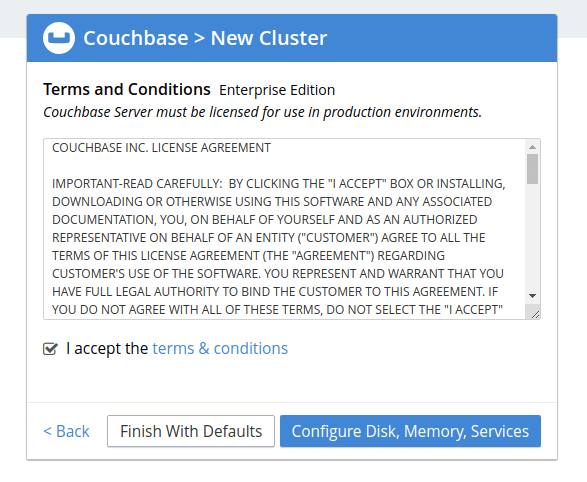Click inside the license agreement text area

[285, 229]
